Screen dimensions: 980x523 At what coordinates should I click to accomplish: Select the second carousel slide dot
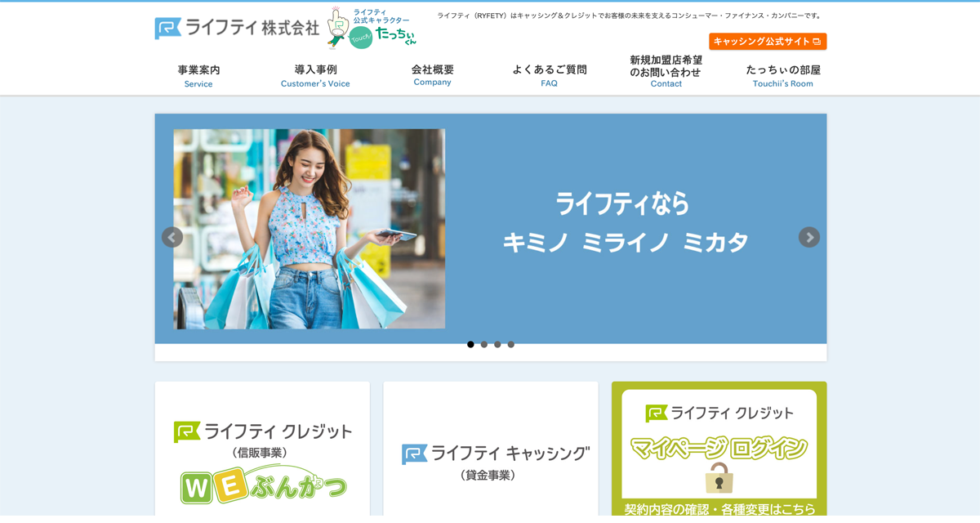click(483, 344)
